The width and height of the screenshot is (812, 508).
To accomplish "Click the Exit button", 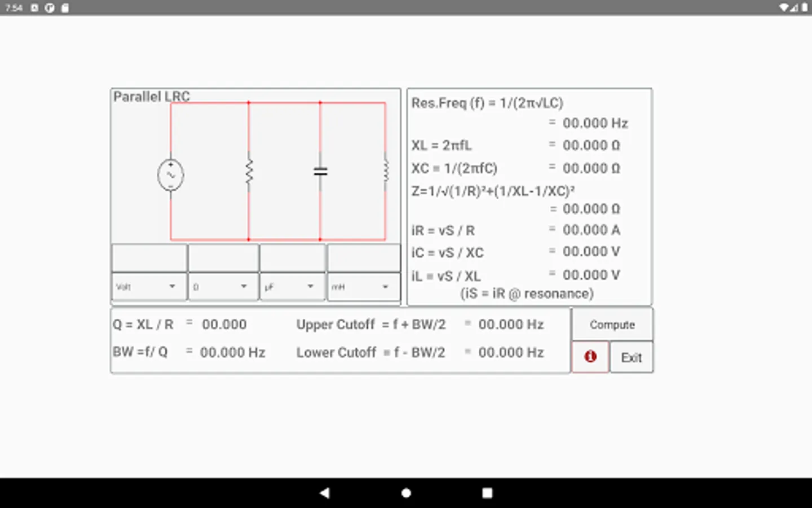I will pyautogui.click(x=632, y=357).
